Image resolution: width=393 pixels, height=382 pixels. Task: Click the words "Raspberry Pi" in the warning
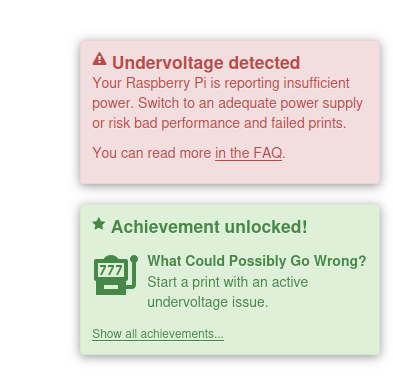[x=166, y=83]
